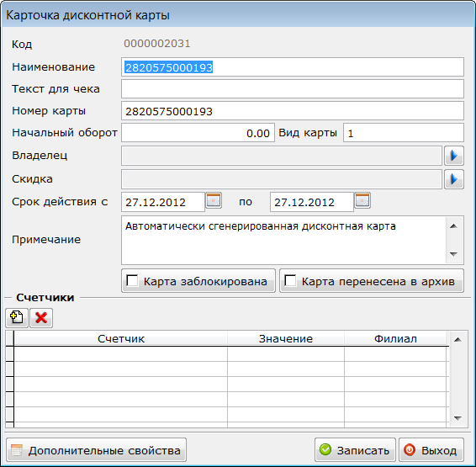
Task: Click the Владелец field
Action: click(x=282, y=156)
